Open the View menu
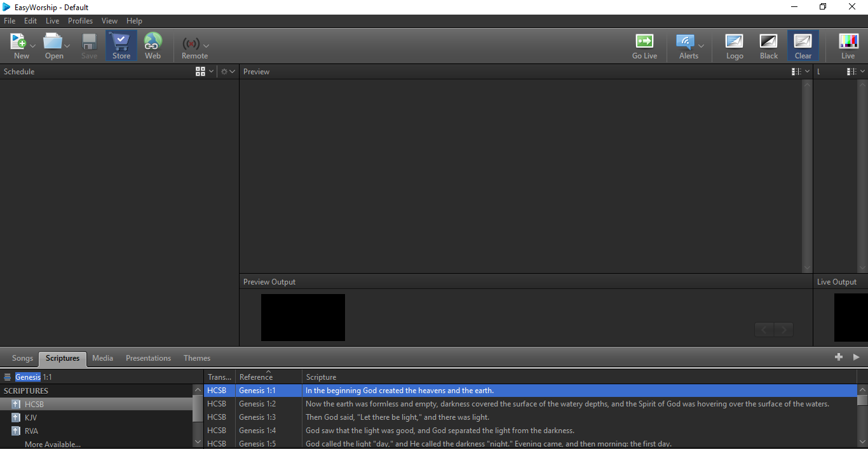This screenshot has width=868, height=449. [x=109, y=21]
